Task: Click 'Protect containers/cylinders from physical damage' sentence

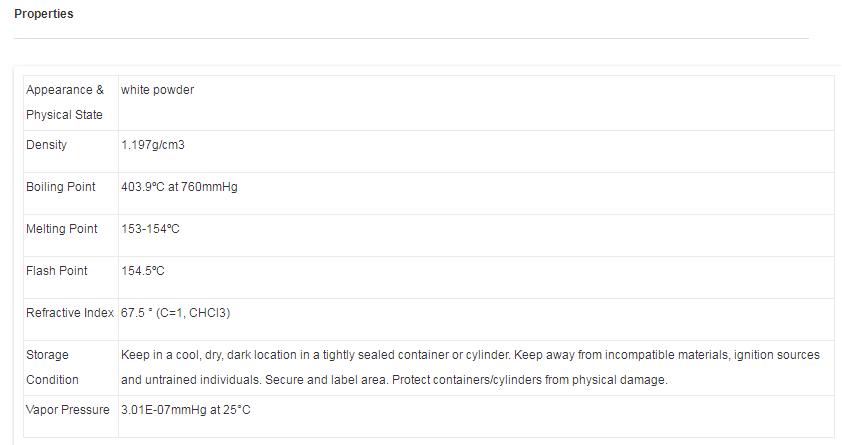Action: pos(528,380)
